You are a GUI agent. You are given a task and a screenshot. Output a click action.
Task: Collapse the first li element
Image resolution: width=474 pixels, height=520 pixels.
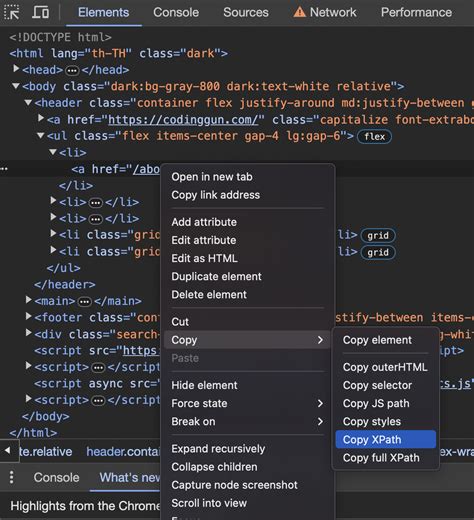click(x=53, y=152)
